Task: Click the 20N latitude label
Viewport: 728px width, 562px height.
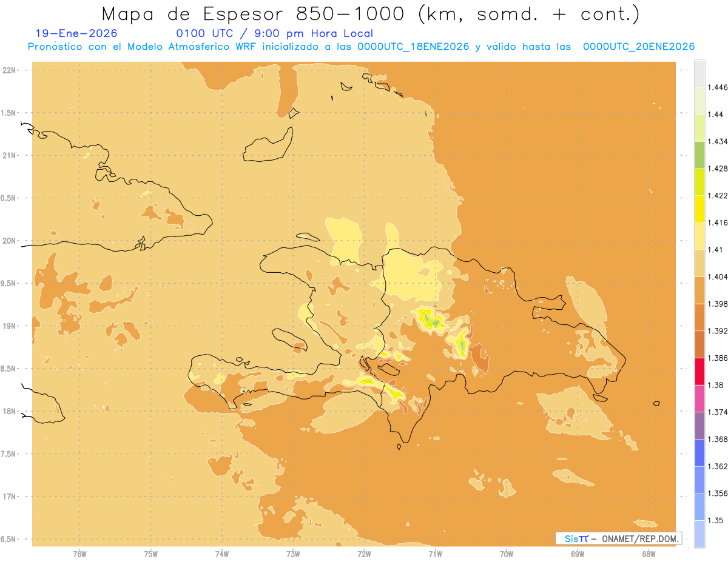Action: click(x=10, y=241)
